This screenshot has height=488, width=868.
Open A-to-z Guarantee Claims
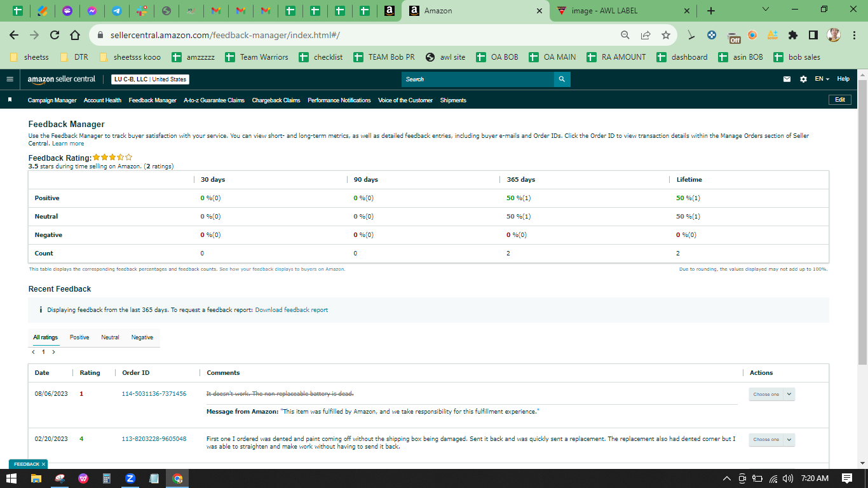tap(214, 100)
